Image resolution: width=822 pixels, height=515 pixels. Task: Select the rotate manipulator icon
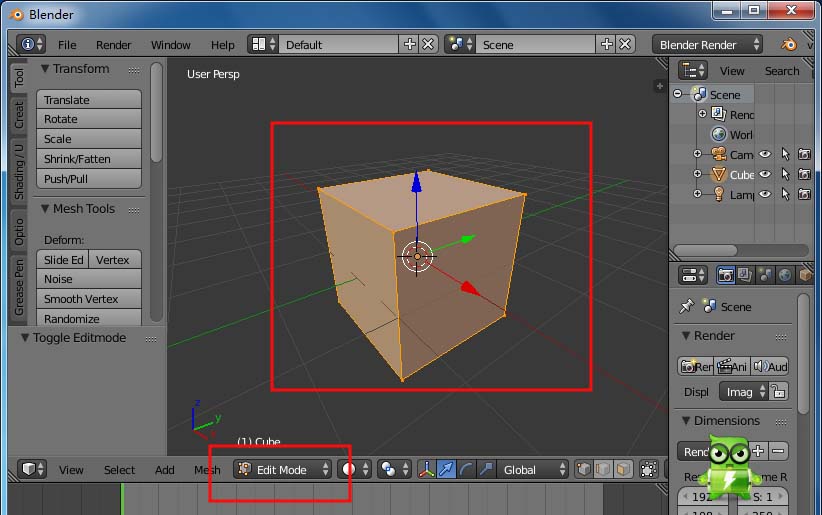click(466, 469)
